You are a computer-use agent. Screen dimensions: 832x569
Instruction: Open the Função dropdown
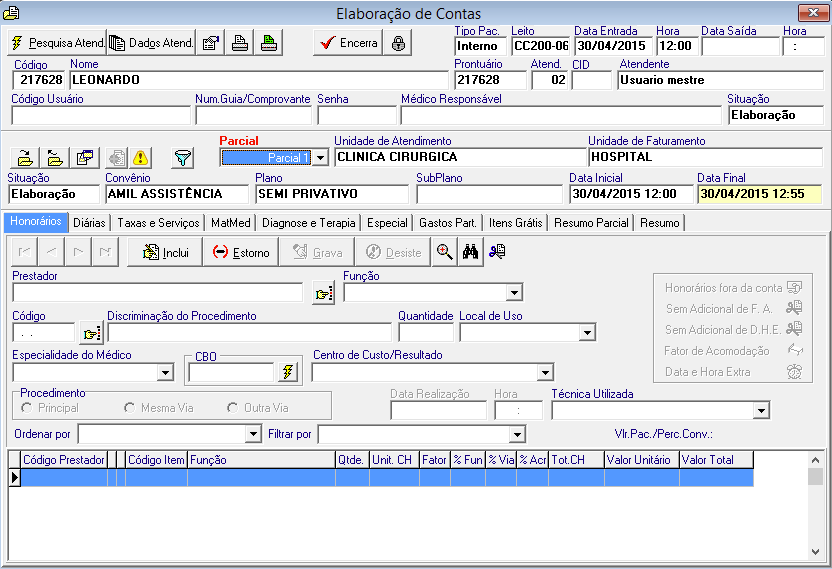point(514,292)
